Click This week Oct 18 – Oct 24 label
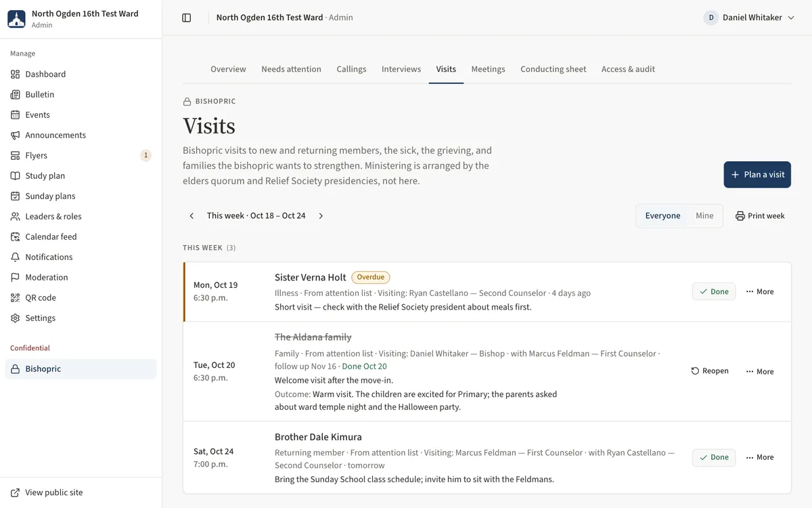The image size is (812, 508). point(256,215)
